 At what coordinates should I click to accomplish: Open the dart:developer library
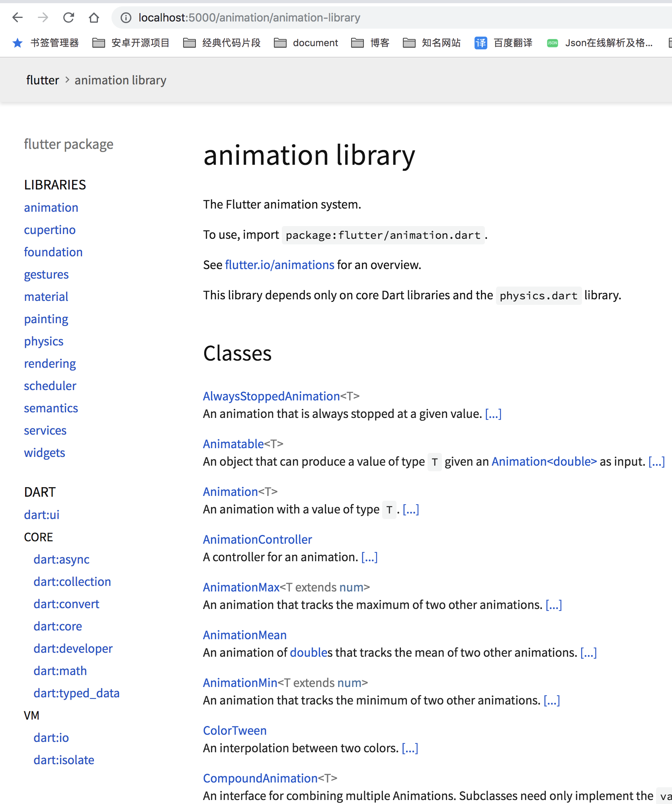click(73, 648)
